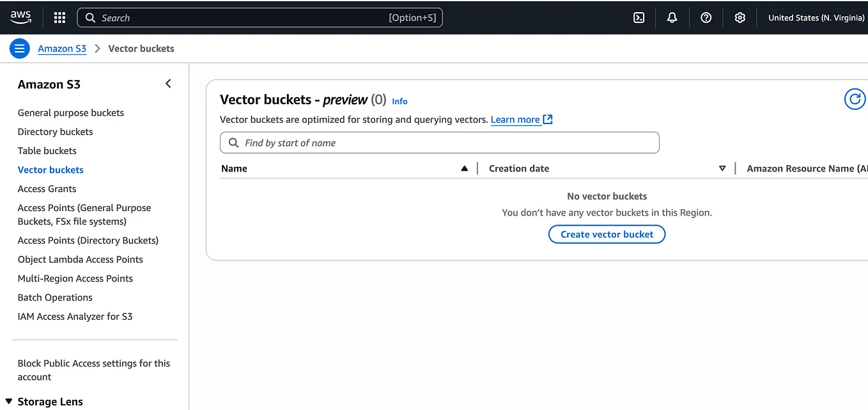The height and width of the screenshot is (410, 868).
Task: Refresh the vector buckets list
Action: [x=855, y=99]
